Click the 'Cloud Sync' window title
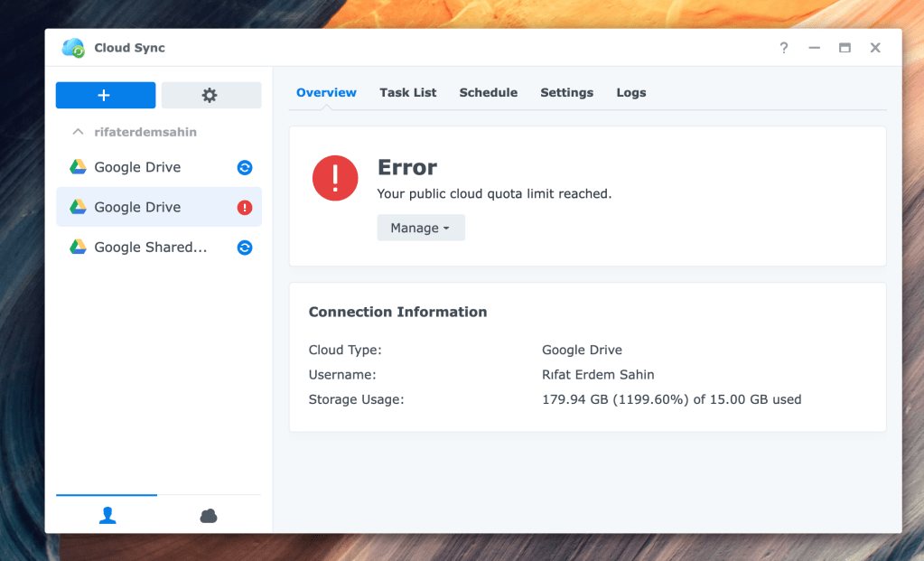This screenshot has width=924, height=561. (130, 48)
